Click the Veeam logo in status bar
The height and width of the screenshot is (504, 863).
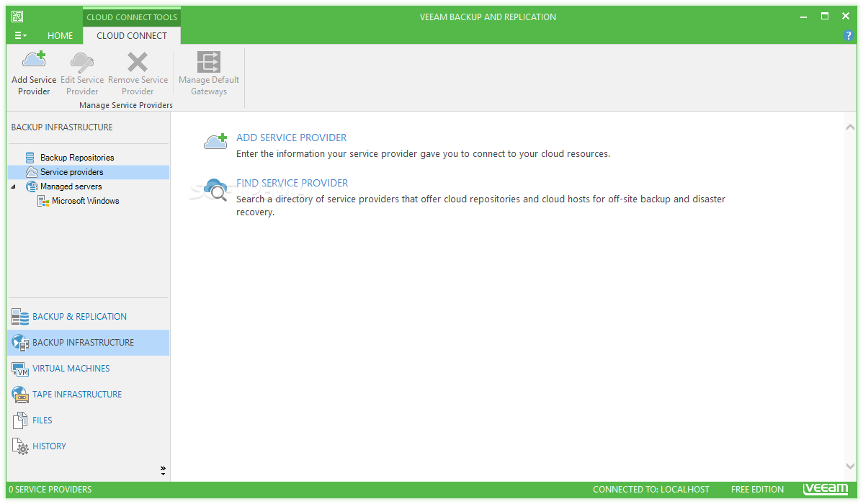(x=825, y=489)
